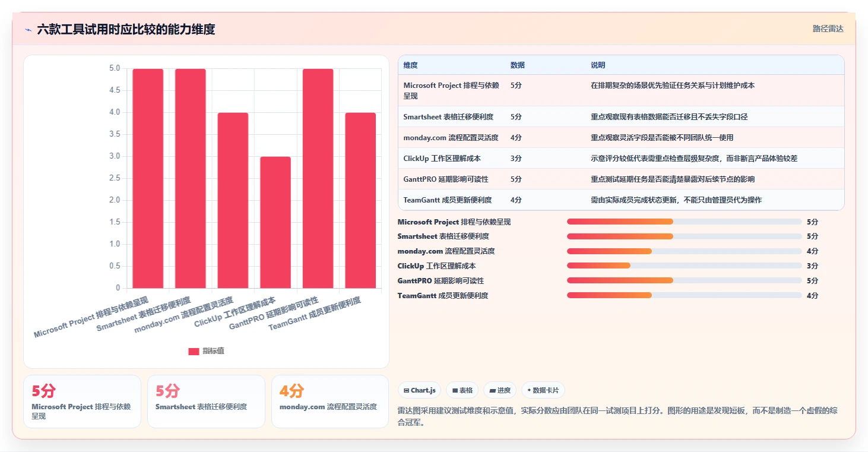Open the 4分 monday.com data card
The width and height of the screenshot is (868, 452).
[330, 402]
